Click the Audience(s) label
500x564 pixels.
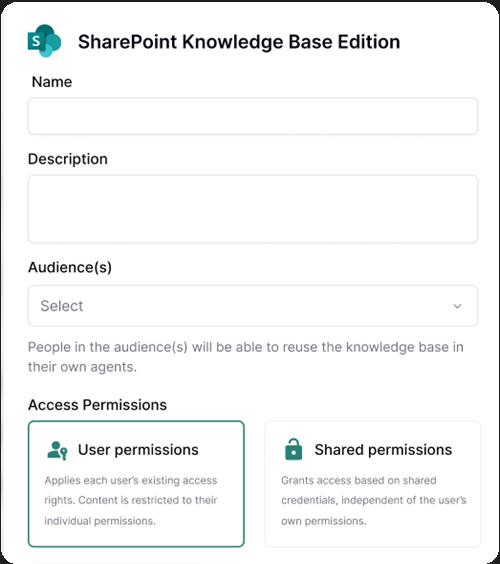click(x=70, y=267)
